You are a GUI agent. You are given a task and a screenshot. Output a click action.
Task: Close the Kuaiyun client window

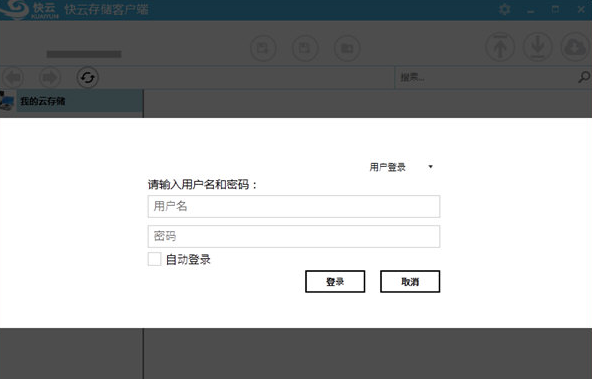pos(581,9)
